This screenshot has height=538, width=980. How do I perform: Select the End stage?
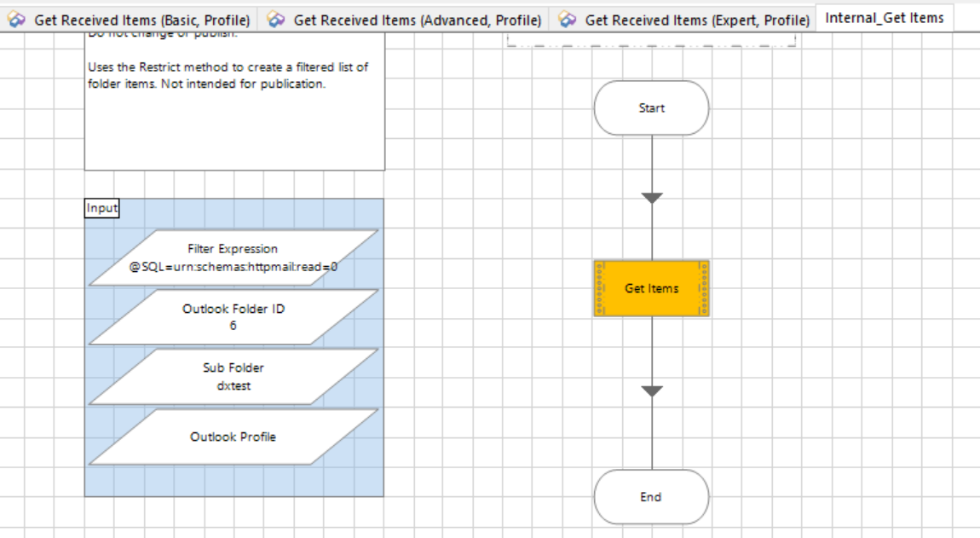click(x=651, y=497)
